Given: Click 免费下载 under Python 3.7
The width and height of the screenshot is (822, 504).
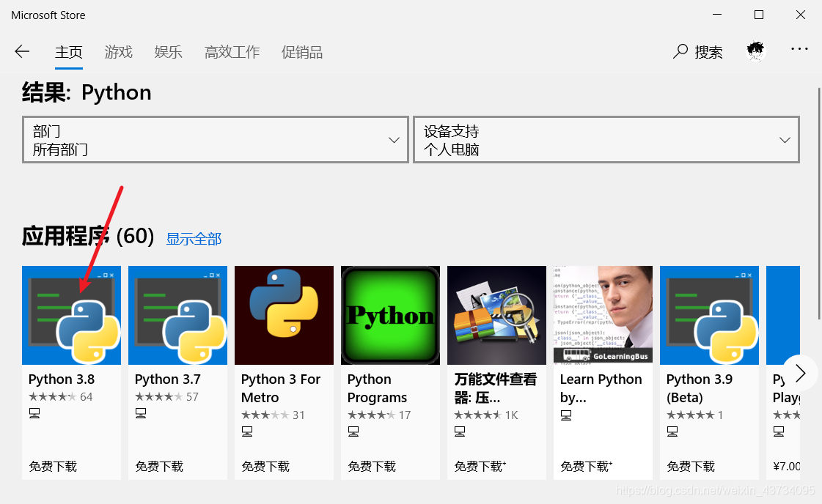Looking at the screenshot, I should click(x=159, y=467).
